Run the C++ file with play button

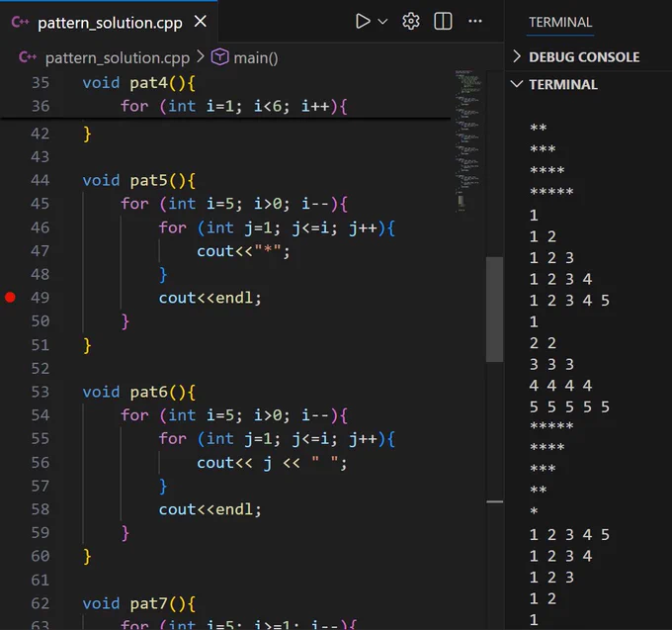[x=363, y=21]
